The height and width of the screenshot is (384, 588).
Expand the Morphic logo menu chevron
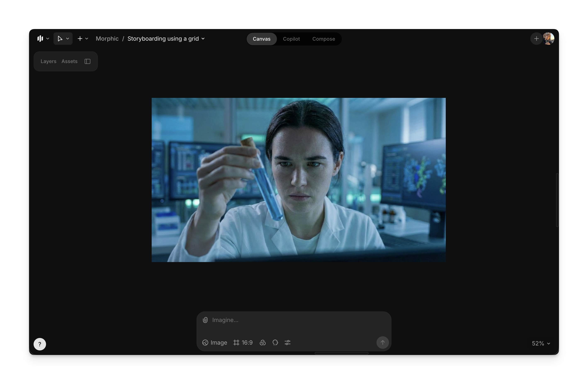click(48, 39)
